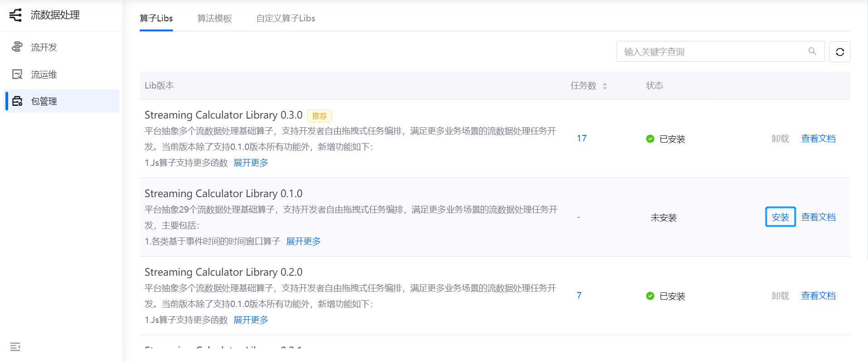Focus the 输入关键字查询 search field
The height and width of the screenshot is (362, 868).
tap(721, 51)
